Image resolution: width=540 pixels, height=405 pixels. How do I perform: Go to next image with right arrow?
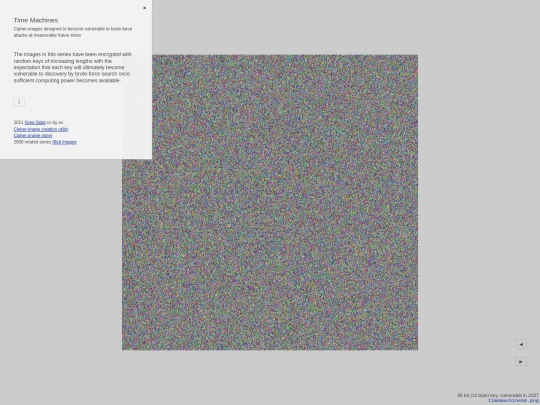coord(521,361)
